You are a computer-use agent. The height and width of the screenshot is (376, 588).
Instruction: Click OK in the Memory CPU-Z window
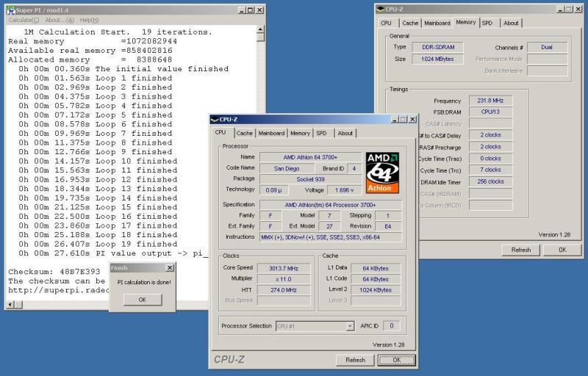(x=562, y=250)
